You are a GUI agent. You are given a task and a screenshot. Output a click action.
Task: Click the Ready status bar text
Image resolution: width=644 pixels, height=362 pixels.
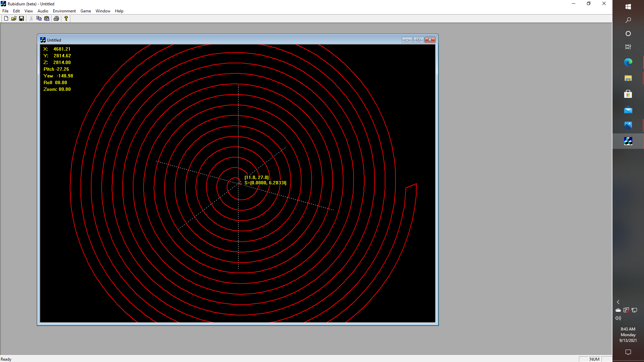click(6, 359)
